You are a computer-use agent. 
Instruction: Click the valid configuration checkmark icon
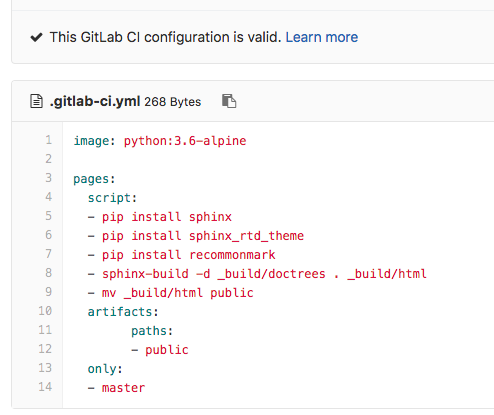36,37
